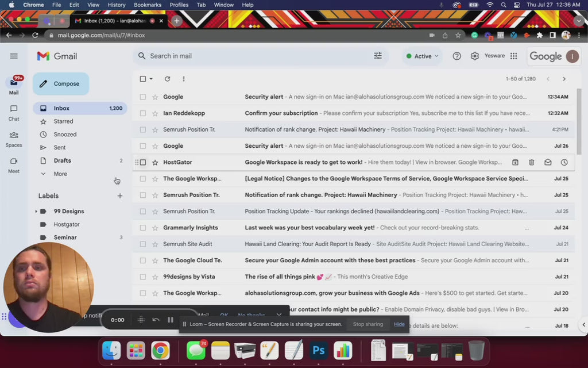Open the Mail section with 99+ badge
Image resolution: width=588 pixels, height=368 pixels.
pyautogui.click(x=14, y=86)
